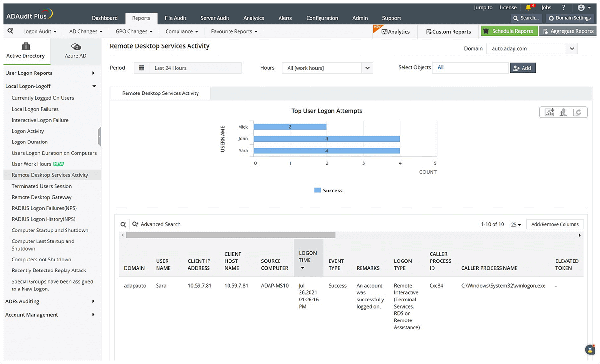Image resolution: width=600 pixels, height=364 pixels.
Task: Open the Logon Audit dropdown menu
Action: pyautogui.click(x=40, y=31)
